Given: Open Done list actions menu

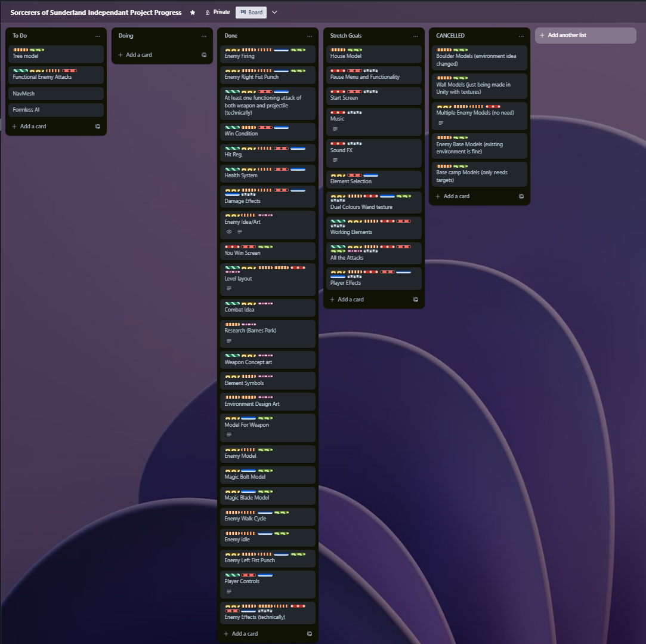Looking at the screenshot, I should 310,36.
